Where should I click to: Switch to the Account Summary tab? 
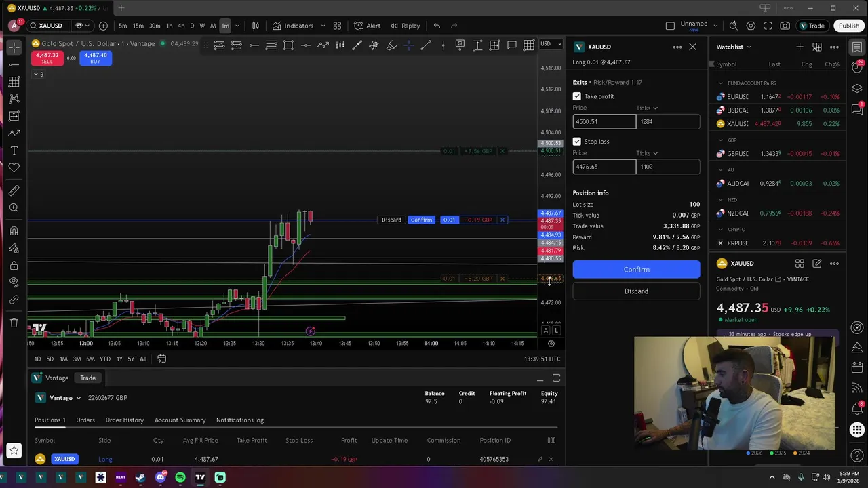[x=180, y=420]
